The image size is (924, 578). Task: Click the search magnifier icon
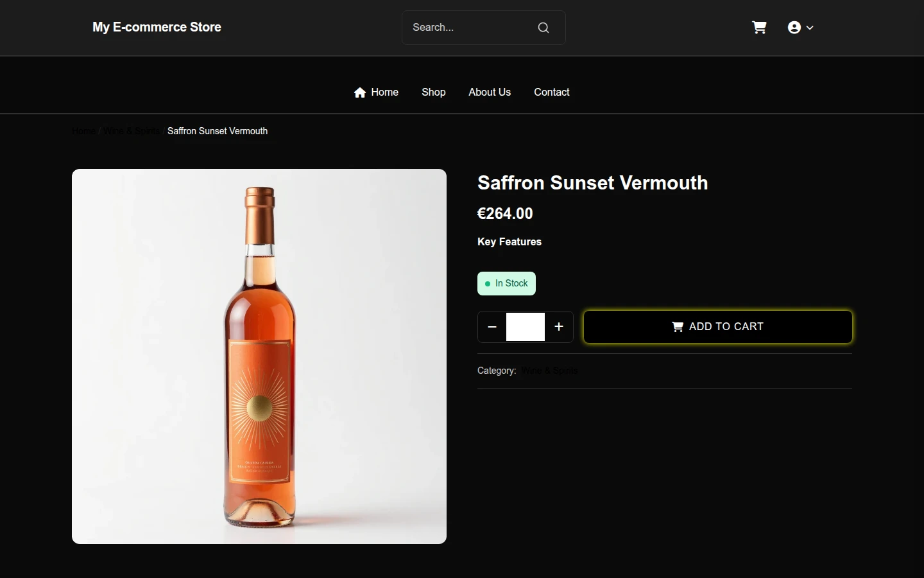point(543,28)
